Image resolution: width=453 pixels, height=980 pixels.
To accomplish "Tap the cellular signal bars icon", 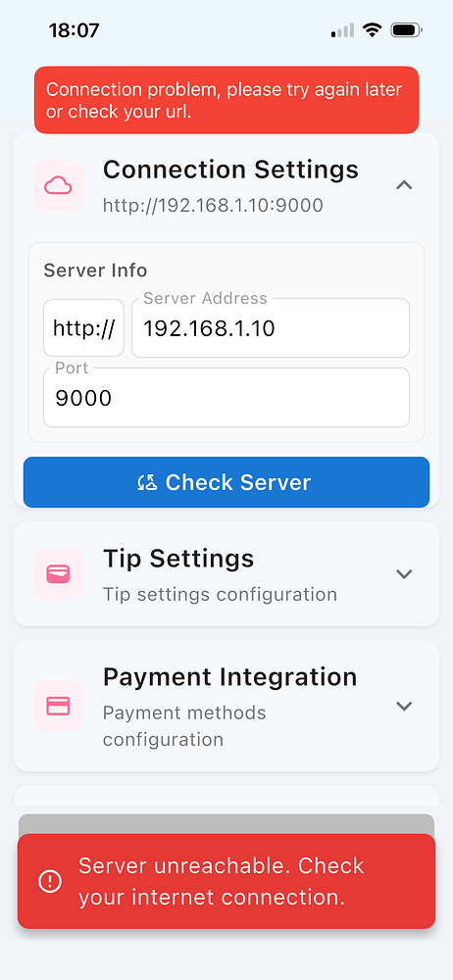I will 342,30.
